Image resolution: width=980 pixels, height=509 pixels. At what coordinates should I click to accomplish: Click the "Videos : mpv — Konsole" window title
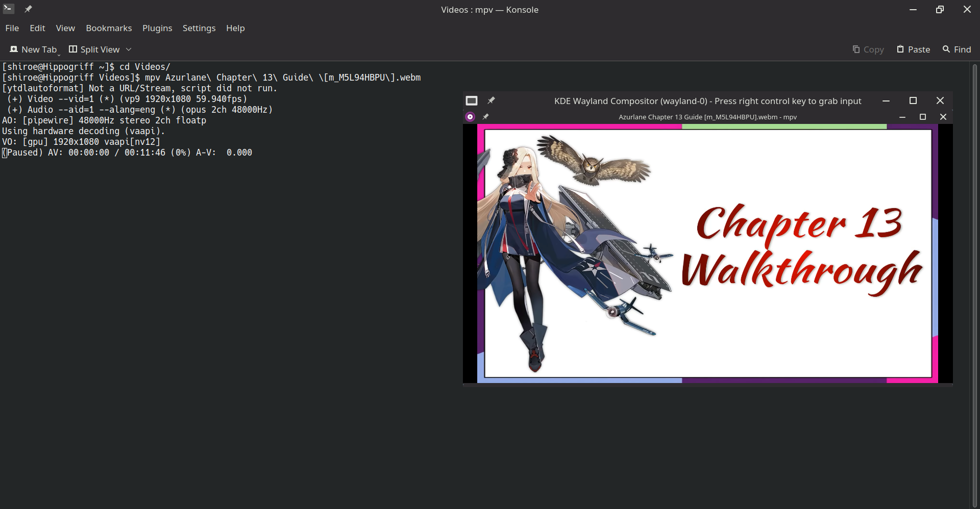[489, 9]
